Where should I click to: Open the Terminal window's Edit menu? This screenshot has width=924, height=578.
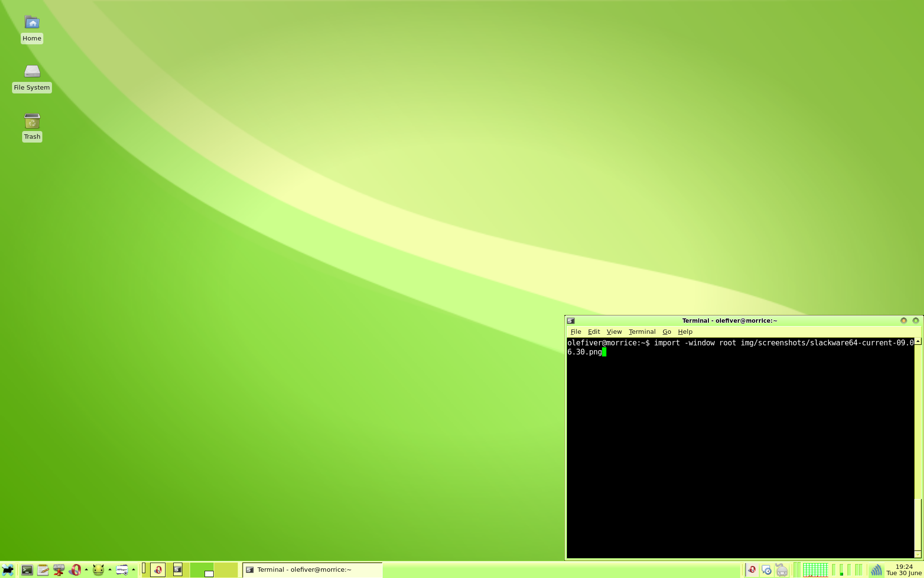(594, 332)
